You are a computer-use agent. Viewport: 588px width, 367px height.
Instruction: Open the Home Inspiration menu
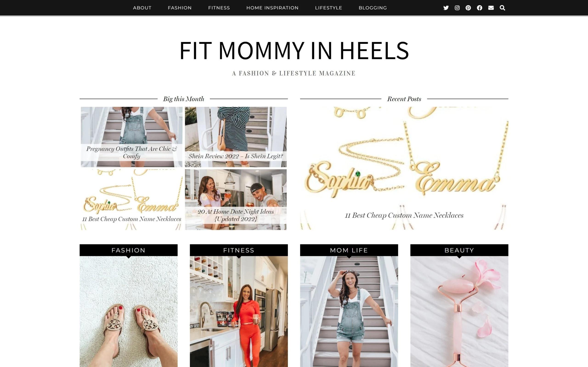tap(272, 8)
